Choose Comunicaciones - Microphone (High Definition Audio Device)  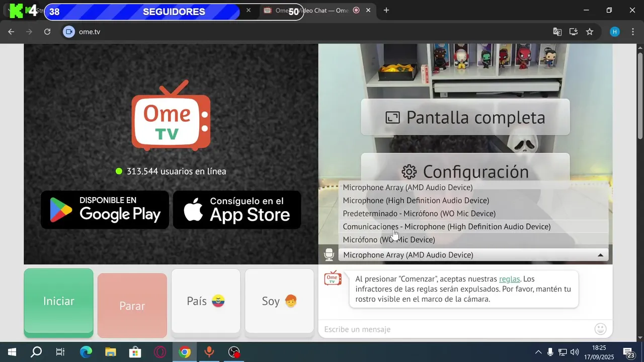coord(473,227)
